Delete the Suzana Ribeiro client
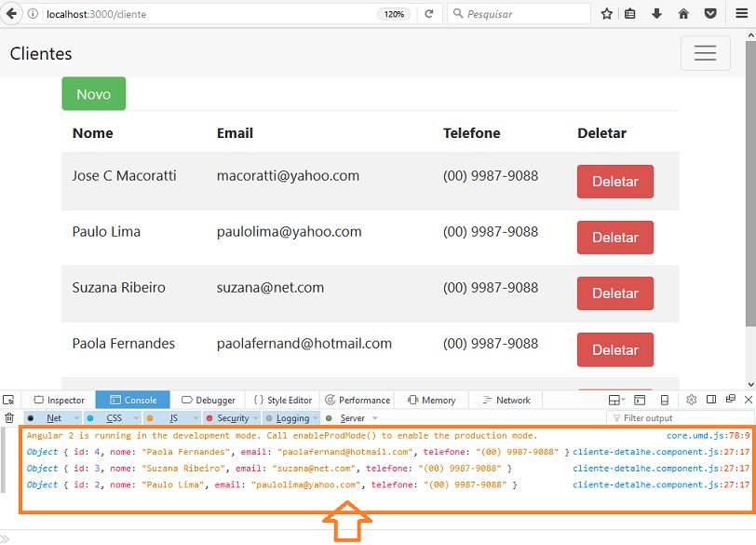Screen dimensions: 756x545 [615, 293]
